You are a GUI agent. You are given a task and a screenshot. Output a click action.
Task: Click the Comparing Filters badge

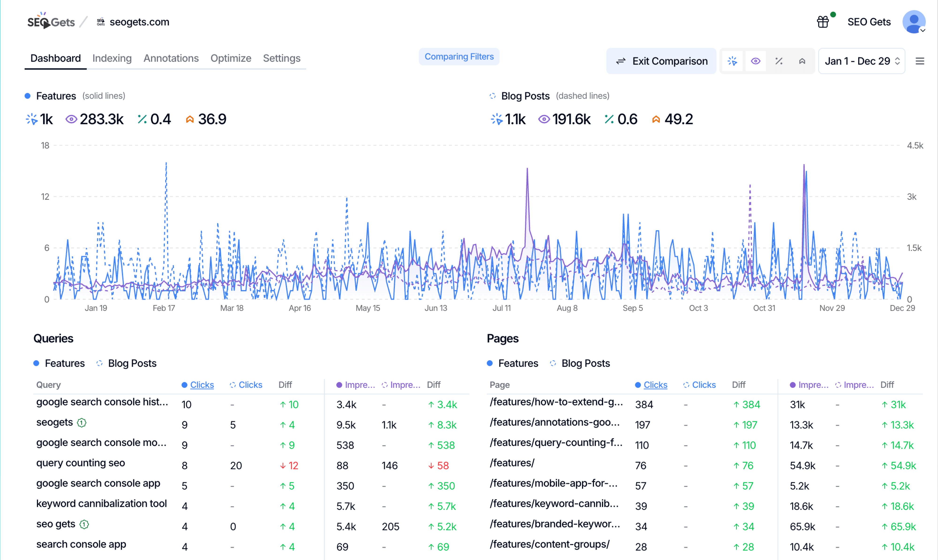459,57
